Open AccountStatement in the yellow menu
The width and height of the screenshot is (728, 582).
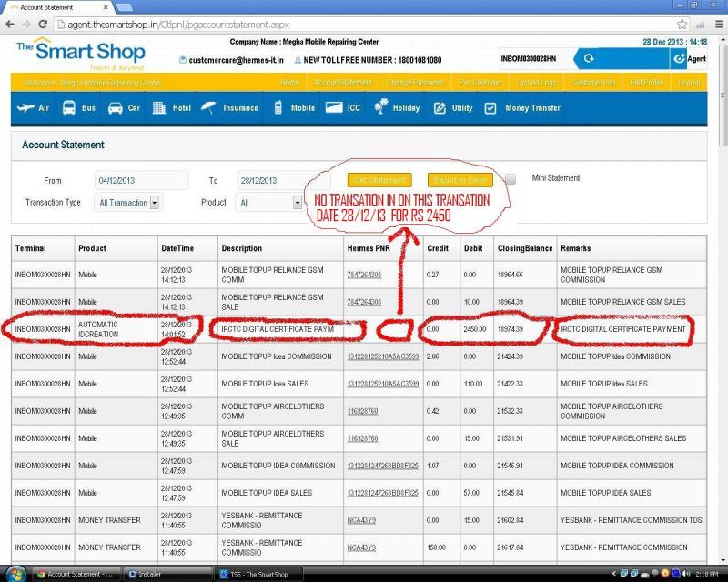tap(343, 83)
